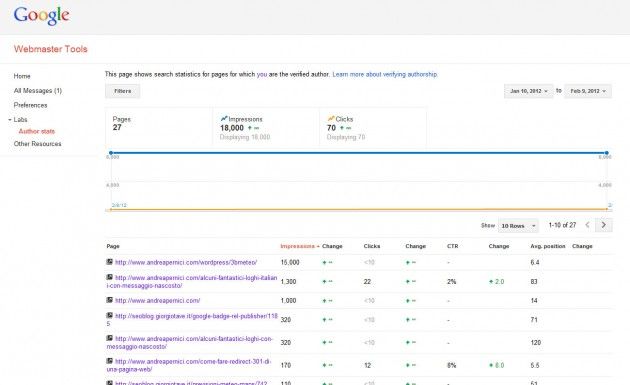Sort by the Page column header
Viewport: 630px width, 385px height.
pyautogui.click(x=113, y=246)
